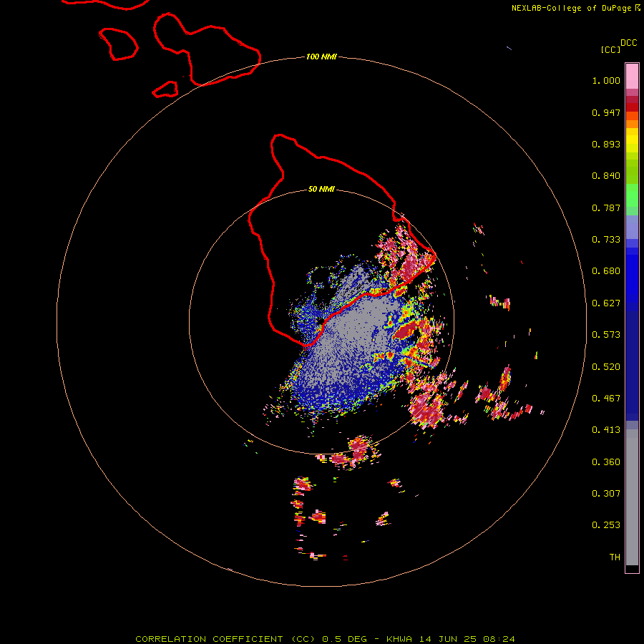Click the 0.680 scale value
Screen dimensions: 644x644
point(606,271)
